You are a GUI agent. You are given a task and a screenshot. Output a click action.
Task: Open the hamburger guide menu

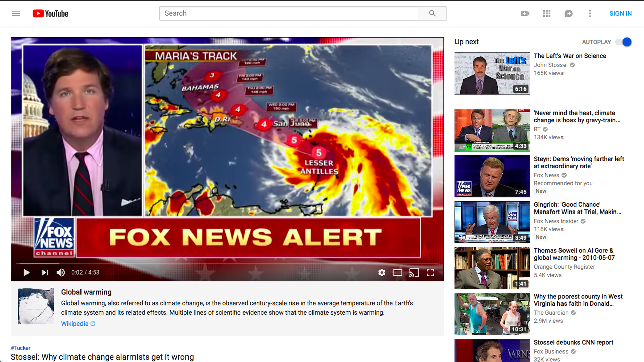click(16, 13)
